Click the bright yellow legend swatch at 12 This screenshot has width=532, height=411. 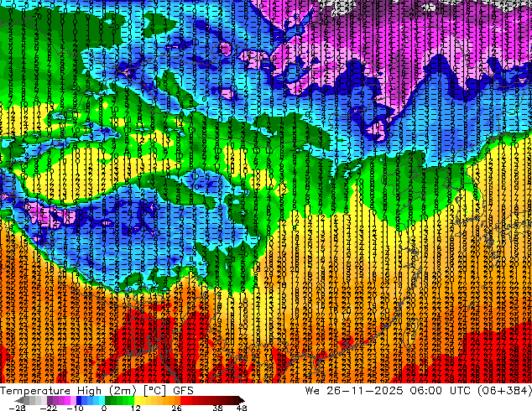(137, 400)
